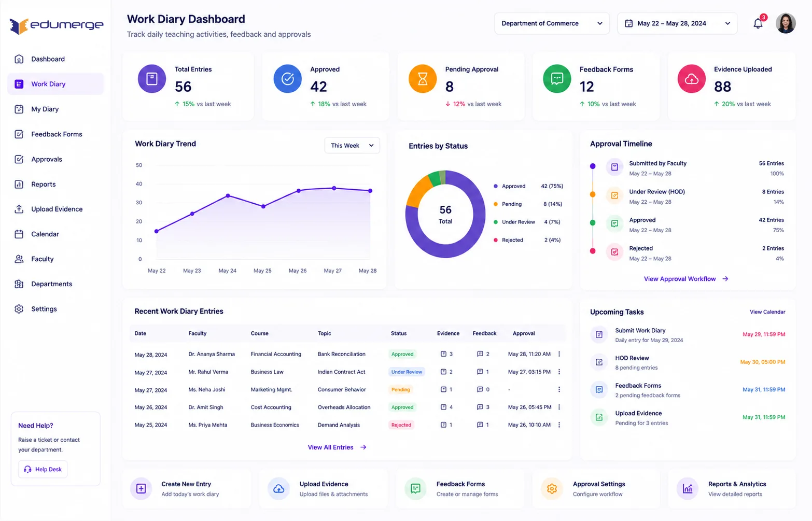The width and height of the screenshot is (812, 521).
Task: Click the Faculty sidebar icon
Action: [x=19, y=259]
